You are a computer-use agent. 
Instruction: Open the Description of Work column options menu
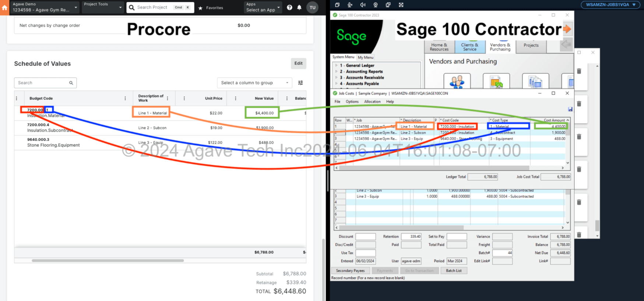click(168, 98)
